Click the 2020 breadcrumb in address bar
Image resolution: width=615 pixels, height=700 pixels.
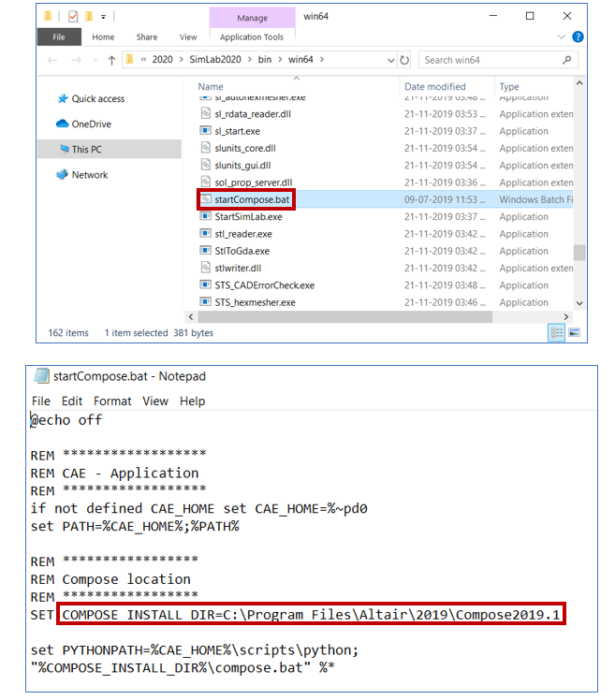pos(162,59)
